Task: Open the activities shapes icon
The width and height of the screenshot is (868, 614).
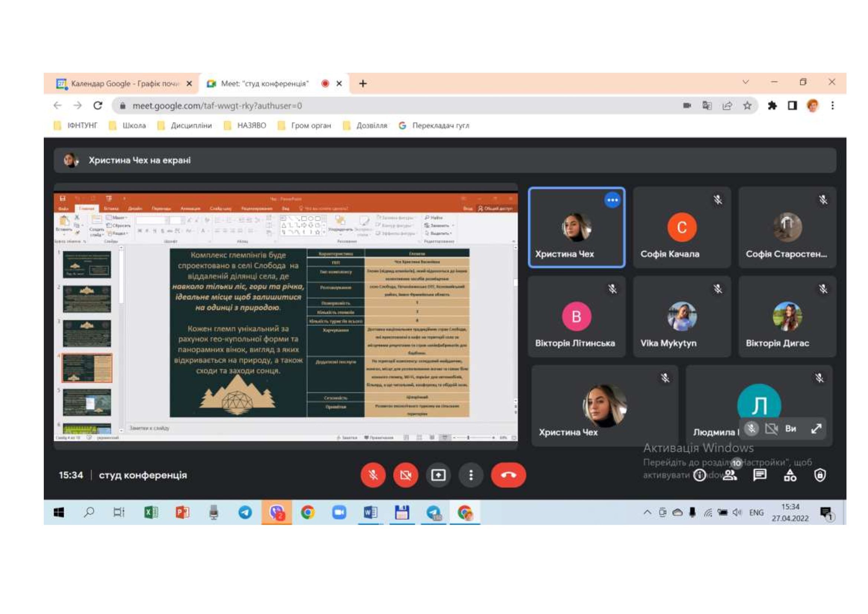Action: 790,475
